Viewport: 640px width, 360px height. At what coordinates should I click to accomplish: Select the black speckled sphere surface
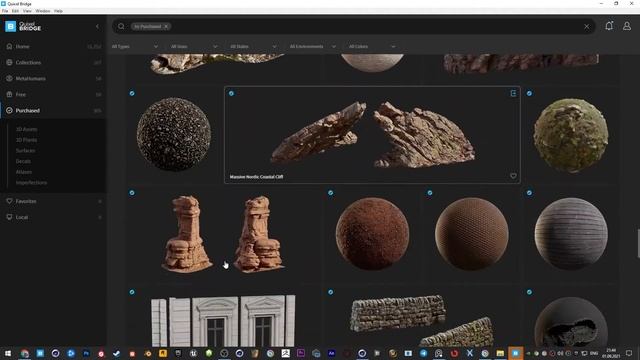174,135
